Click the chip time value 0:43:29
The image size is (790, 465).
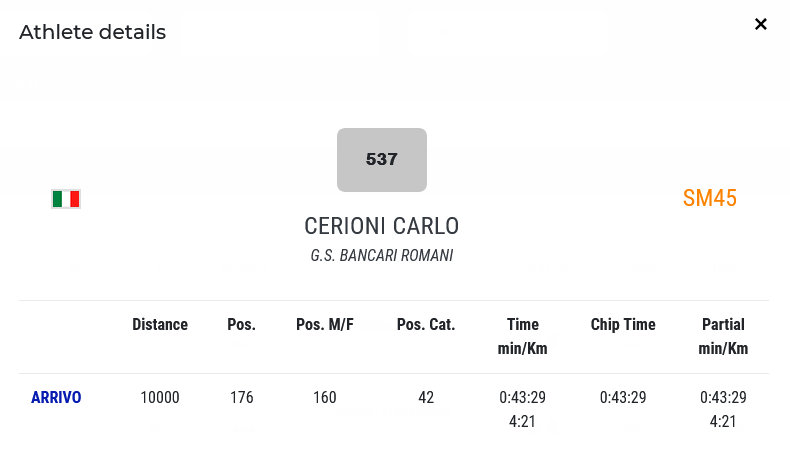tap(623, 398)
